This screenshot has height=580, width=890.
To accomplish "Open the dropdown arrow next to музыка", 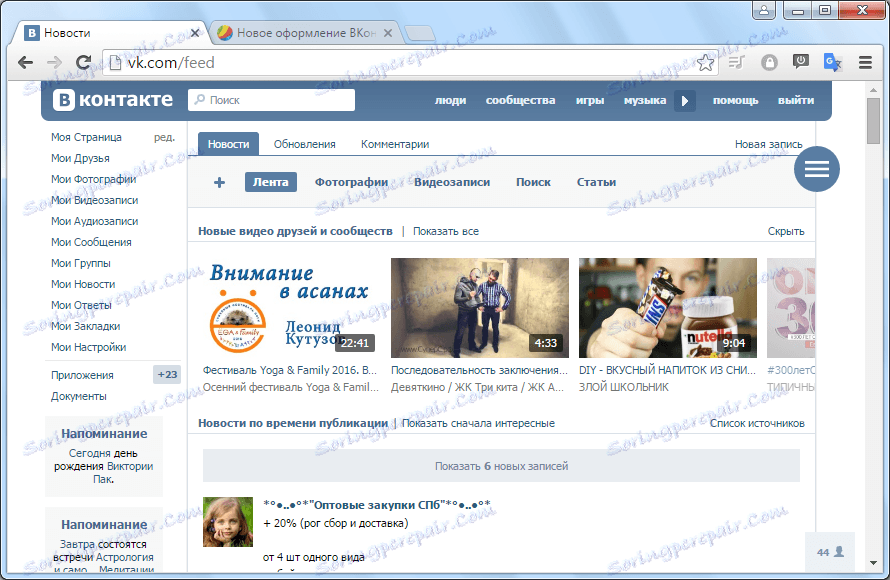I will (x=685, y=100).
